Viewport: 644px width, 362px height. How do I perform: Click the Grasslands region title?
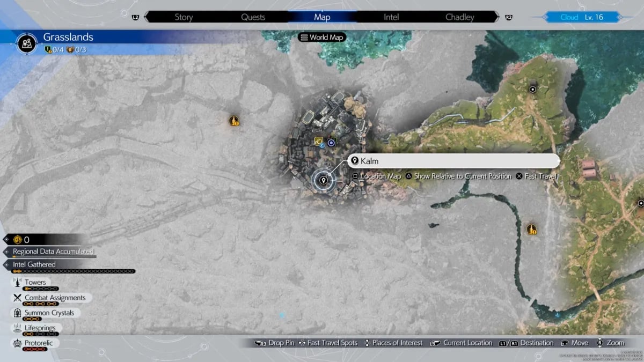(x=68, y=37)
